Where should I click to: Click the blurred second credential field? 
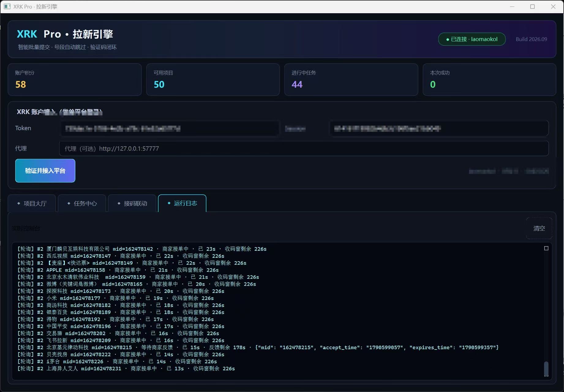[x=439, y=129]
